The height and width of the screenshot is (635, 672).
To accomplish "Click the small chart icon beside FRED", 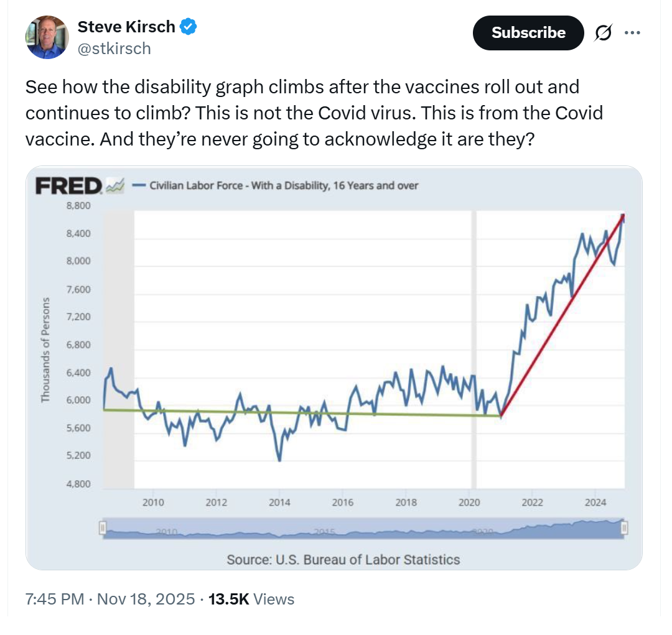I will 116,185.
